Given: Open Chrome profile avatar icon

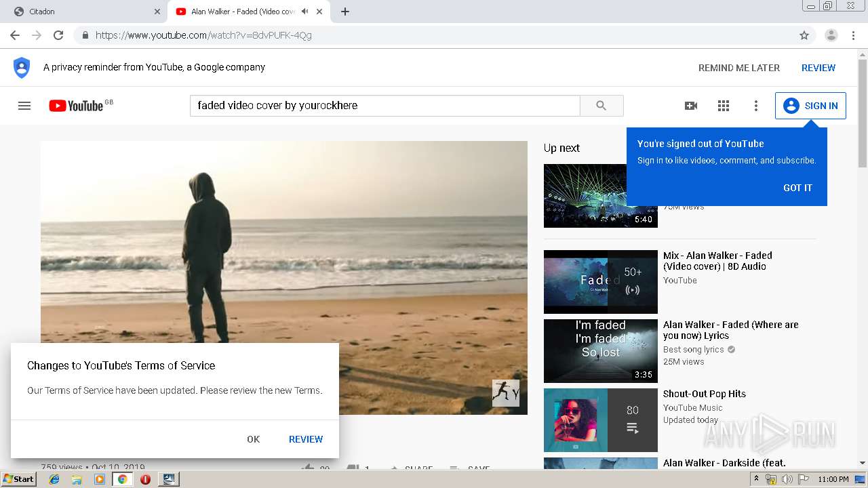Looking at the screenshot, I should pos(831,35).
